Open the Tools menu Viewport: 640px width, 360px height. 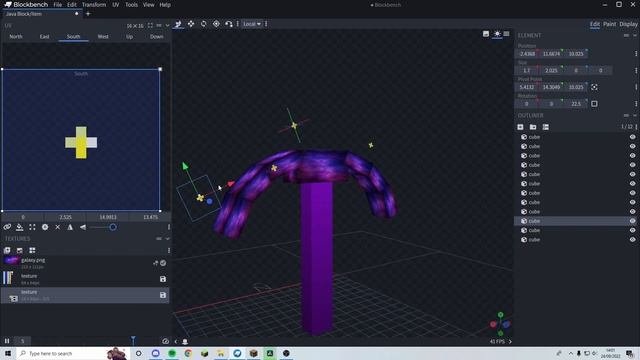(x=131, y=5)
